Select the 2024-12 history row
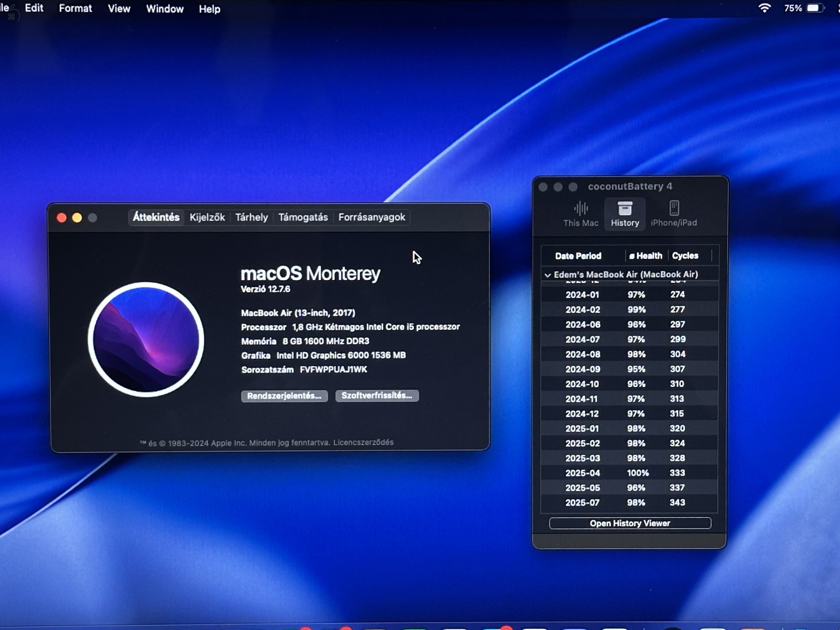Screen dimensions: 840x630 click(x=629, y=414)
